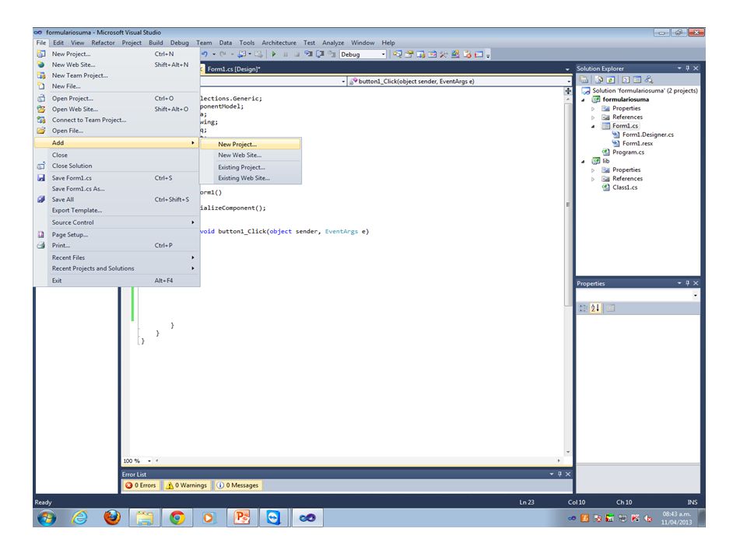Image resolution: width=747 pixels, height=560 pixels.
Task: Toggle the 0 Messages filter button
Action: [x=238, y=485]
